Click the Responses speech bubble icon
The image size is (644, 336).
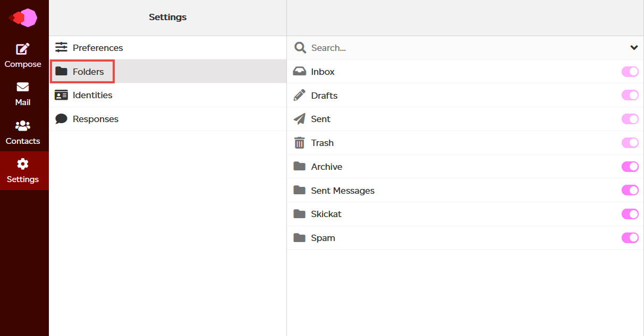62,118
